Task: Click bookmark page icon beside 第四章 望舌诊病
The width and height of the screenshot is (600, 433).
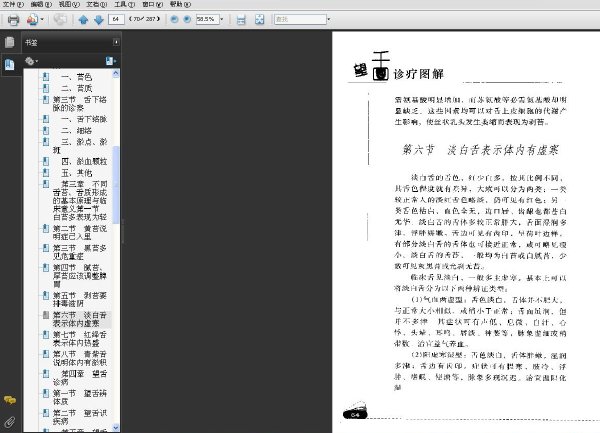Action: click(46, 373)
